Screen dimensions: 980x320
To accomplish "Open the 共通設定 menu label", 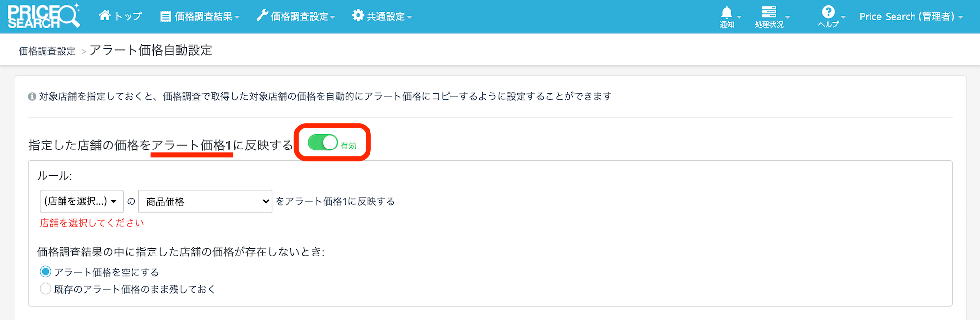I will [x=386, y=17].
